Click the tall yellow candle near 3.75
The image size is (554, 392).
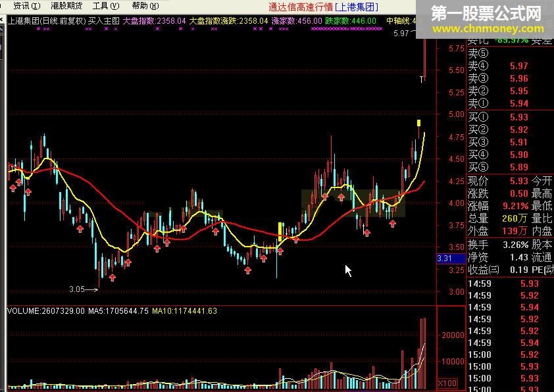pos(280,232)
